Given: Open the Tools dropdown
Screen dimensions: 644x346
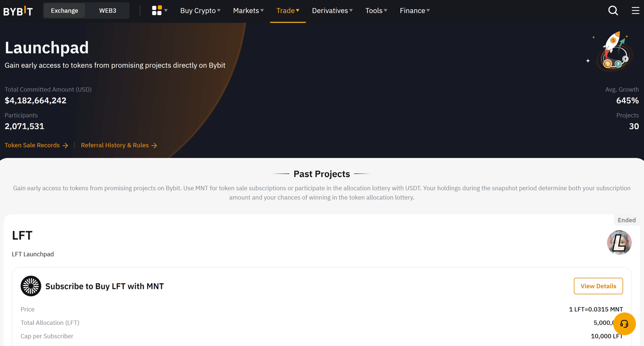Looking at the screenshot, I should (376, 10).
